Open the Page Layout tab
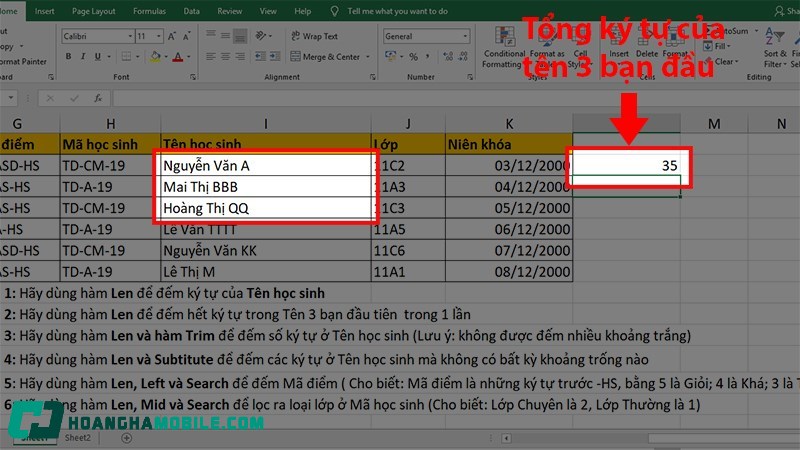800x450 pixels. tap(93, 11)
